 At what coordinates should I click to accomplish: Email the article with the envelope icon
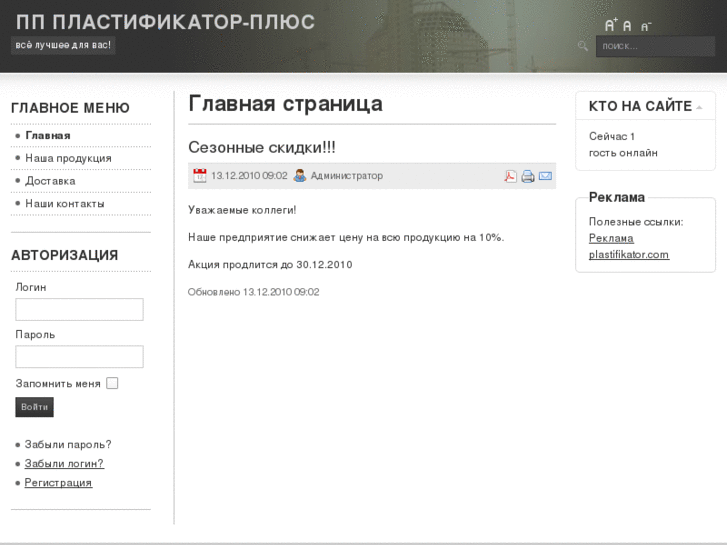545,176
